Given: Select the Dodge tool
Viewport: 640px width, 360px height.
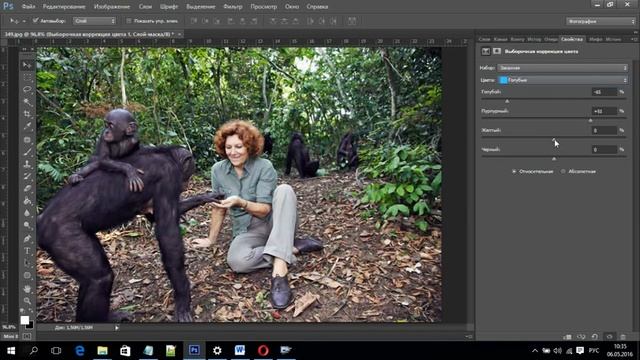Looking at the screenshot, I should 27,225.
